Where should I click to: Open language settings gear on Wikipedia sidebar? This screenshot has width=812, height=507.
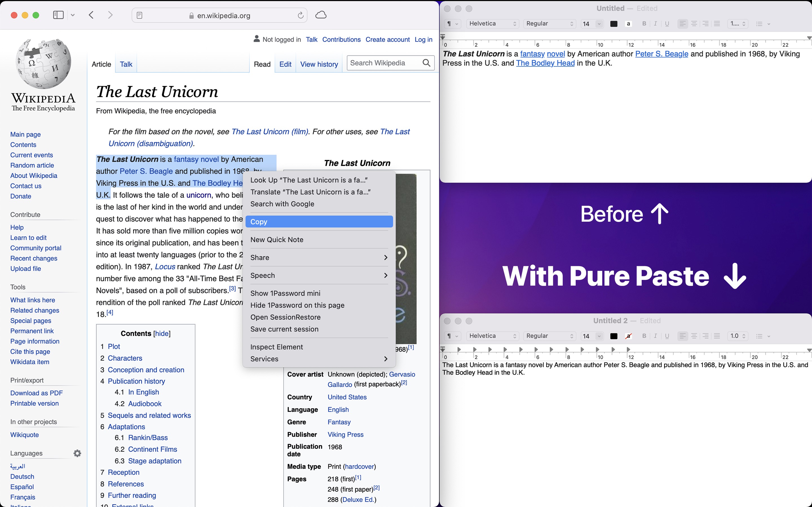pos(77,453)
